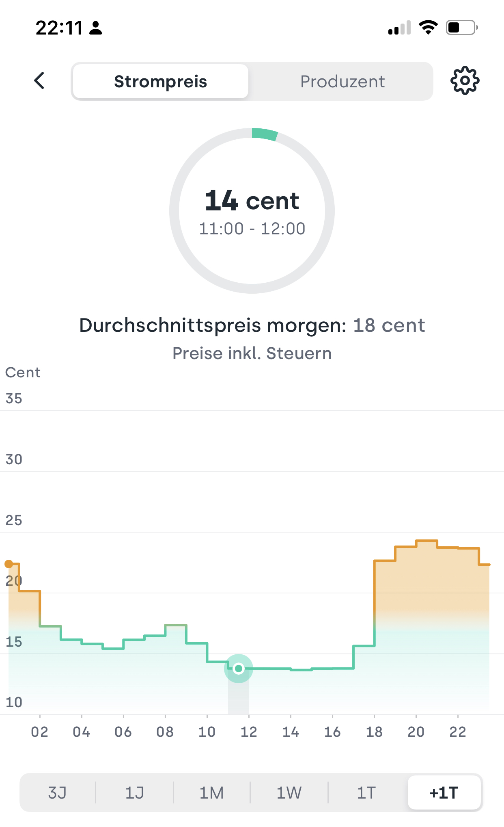This screenshot has width=504, height=827.
Task: Tap the back arrow icon
Action: (x=39, y=81)
